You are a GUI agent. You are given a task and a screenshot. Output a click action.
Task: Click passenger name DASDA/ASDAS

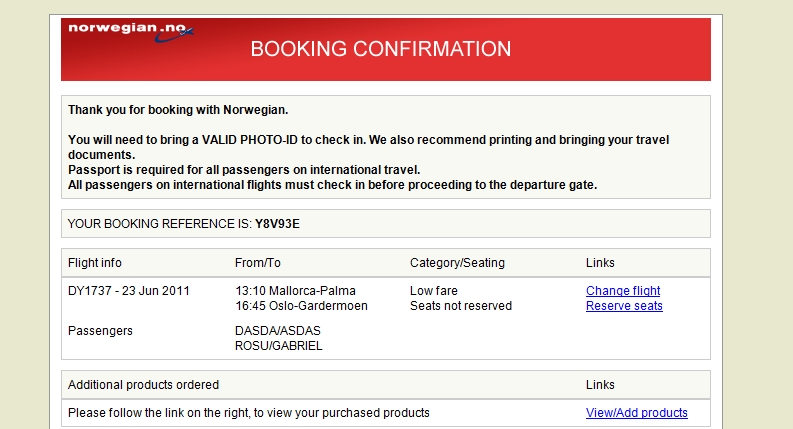[277, 331]
